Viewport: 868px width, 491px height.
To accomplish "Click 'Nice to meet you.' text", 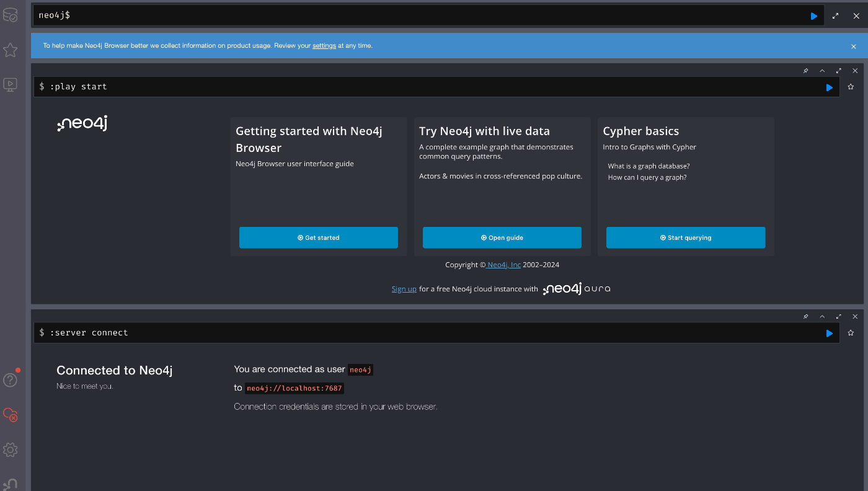I will 84,386.
